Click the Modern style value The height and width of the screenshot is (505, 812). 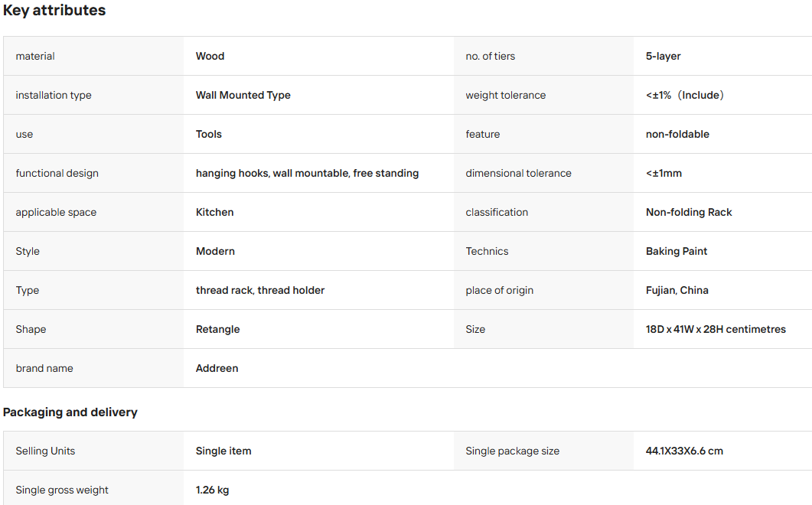215,251
